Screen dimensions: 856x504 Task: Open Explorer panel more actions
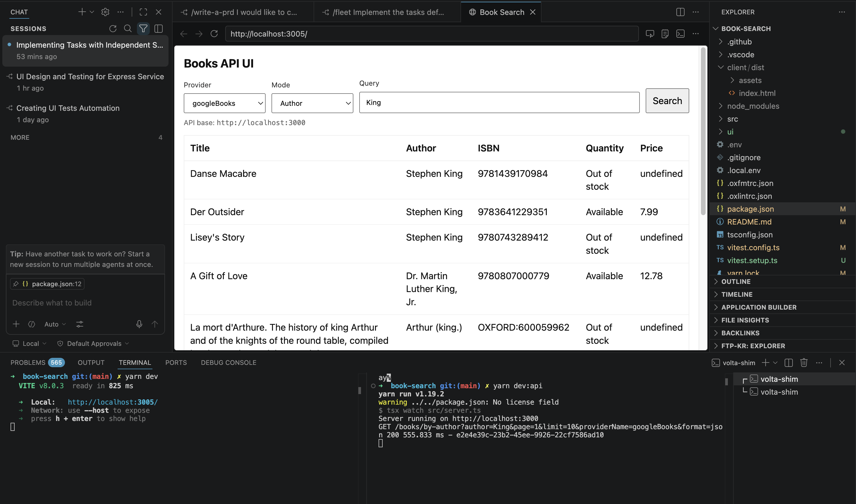[x=842, y=12]
